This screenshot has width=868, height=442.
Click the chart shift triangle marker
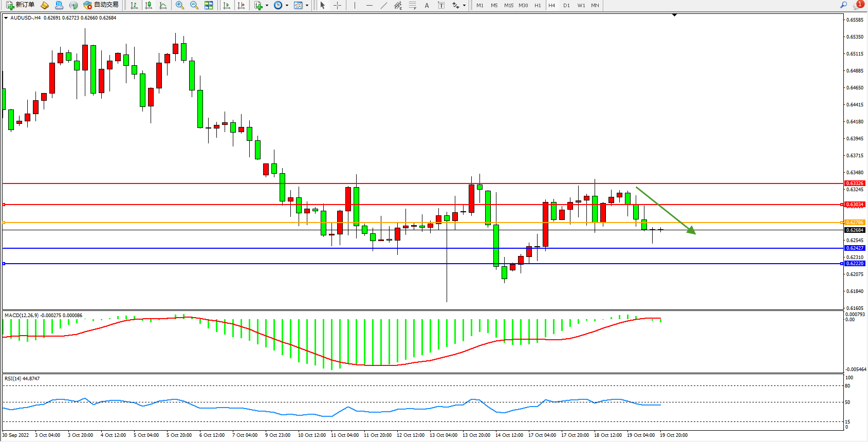pos(675,15)
